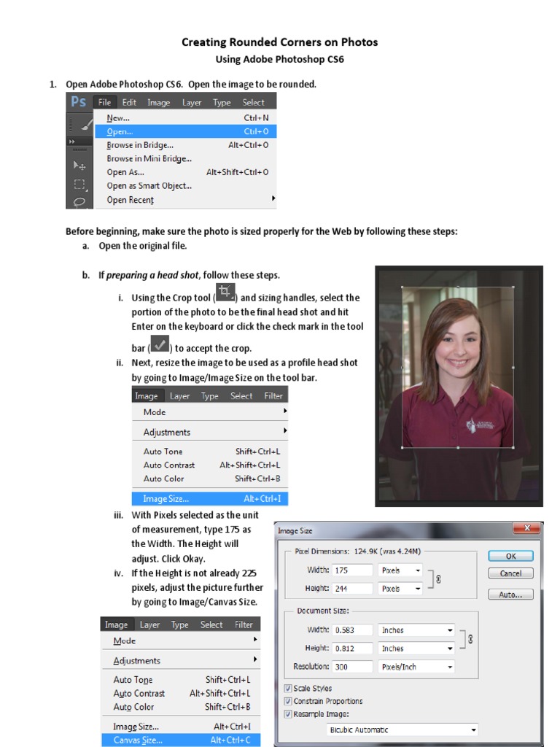This screenshot has width=560, height=747.
Task: Click the document Height field showing 0.812
Action: (x=352, y=649)
